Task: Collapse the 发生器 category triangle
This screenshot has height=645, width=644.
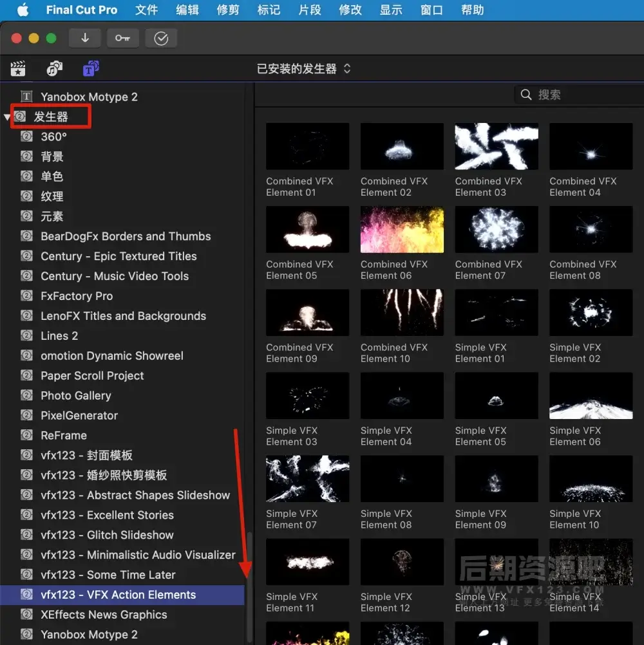Action: (x=7, y=117)
